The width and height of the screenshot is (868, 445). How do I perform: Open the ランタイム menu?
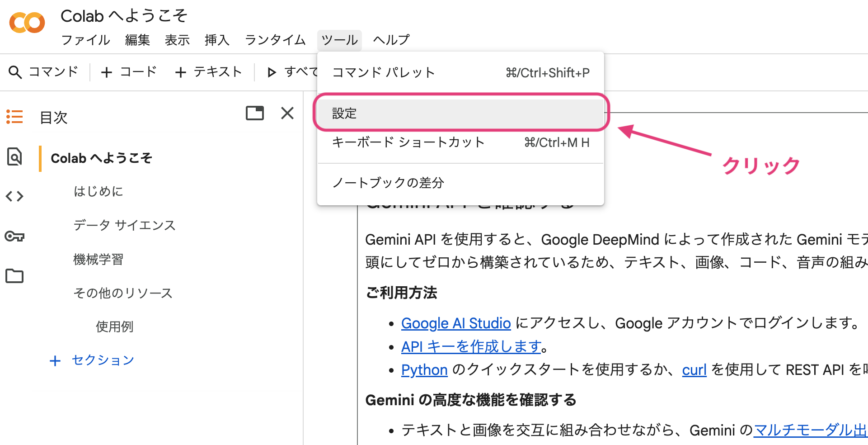(275, 40)
